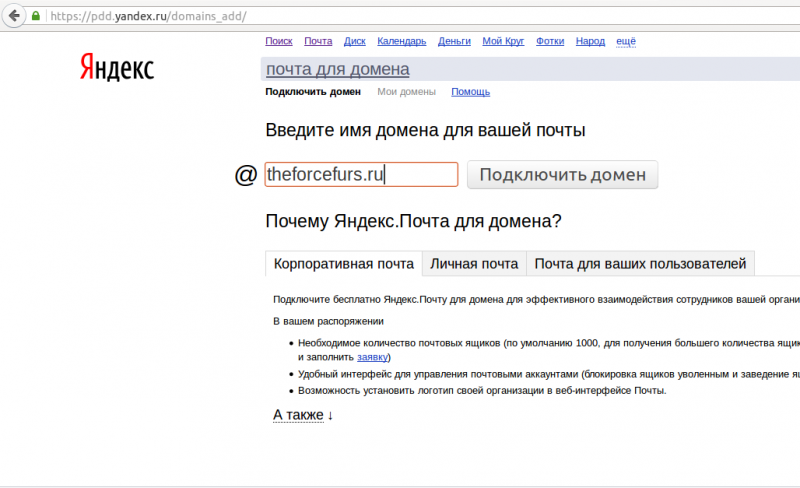Click the domain name input field
Image resolution: width=800 pixels, height=488 pixels.
pyautogui.click(x=361, y=175)
